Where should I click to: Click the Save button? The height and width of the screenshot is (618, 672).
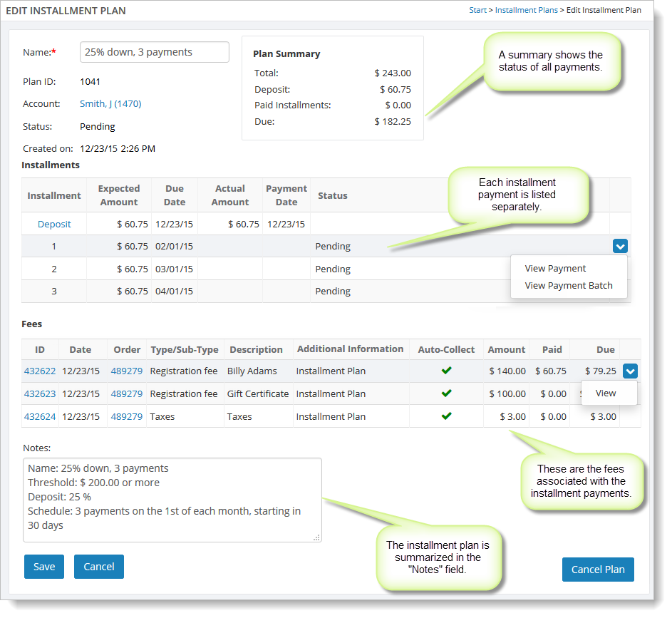click(44, 567)
